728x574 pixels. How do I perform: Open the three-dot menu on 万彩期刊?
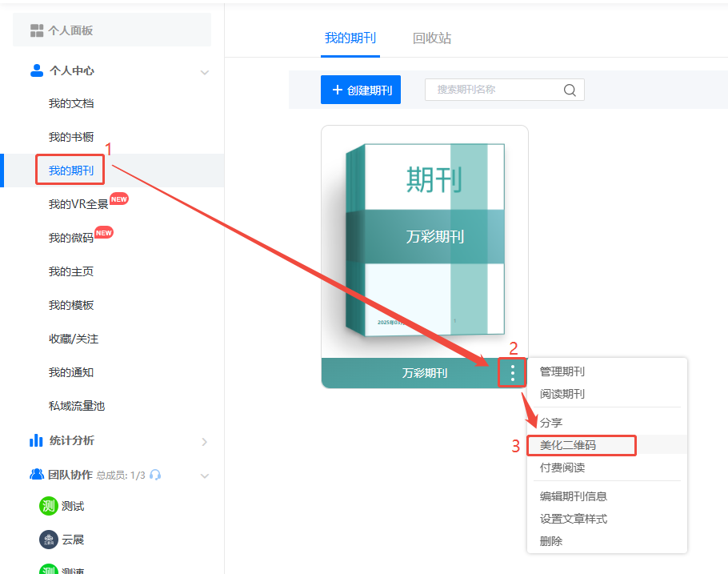pos(512,372)
